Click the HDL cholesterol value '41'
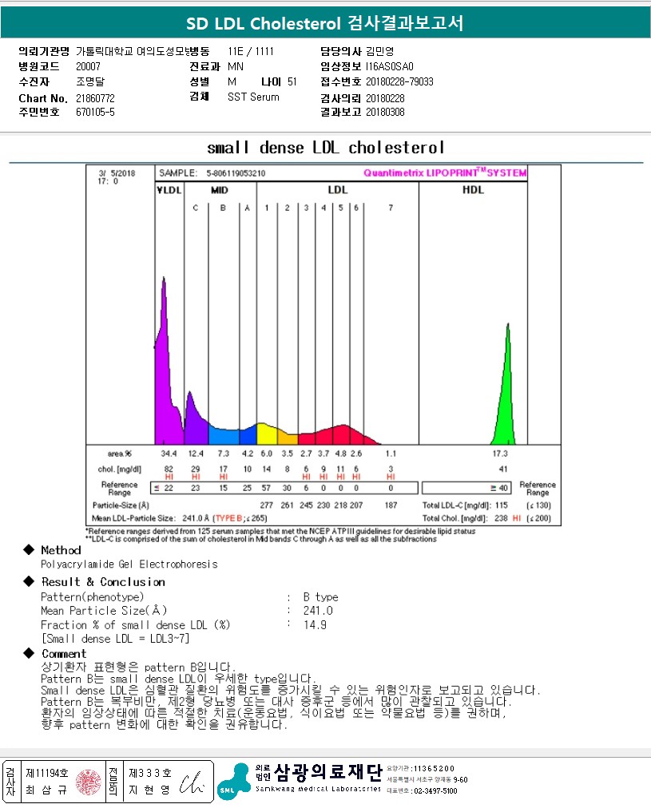This screenshot has width=651, height=812. pyautogui.click(x=503, y=469)
